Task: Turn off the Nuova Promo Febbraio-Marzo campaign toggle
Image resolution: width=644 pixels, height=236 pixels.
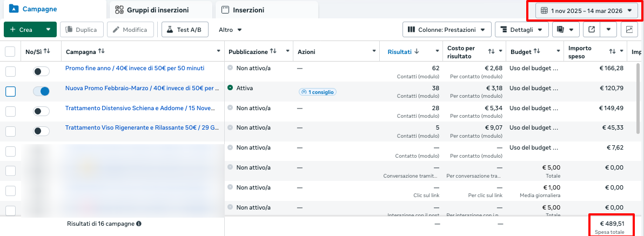Action: [x=41, y=91]
